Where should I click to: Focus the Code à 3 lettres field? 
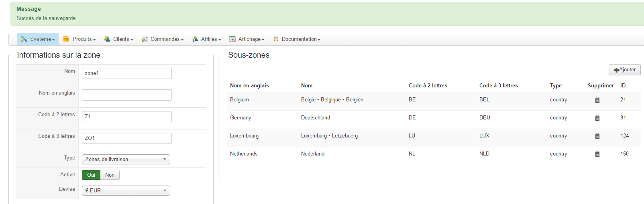tap(126, 138)
